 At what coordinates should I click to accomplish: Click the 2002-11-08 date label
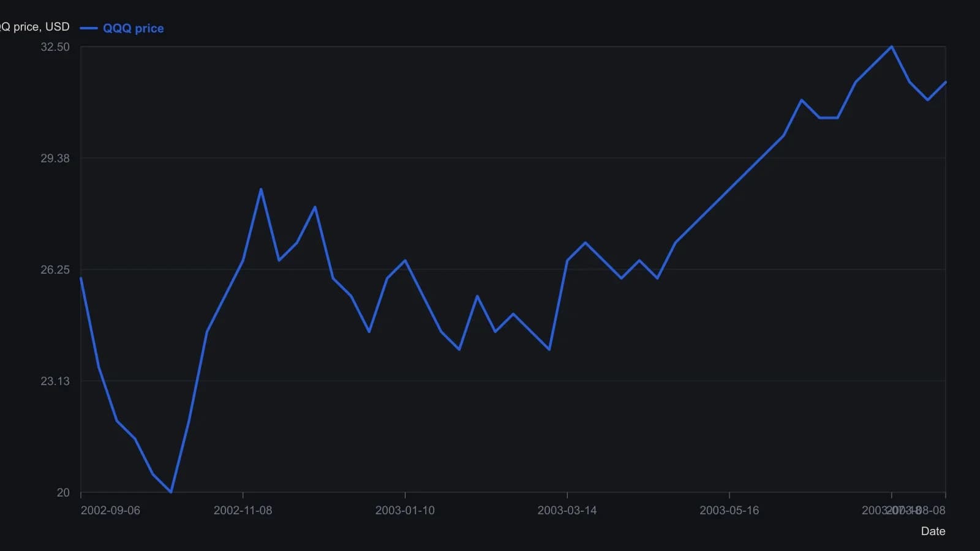tap(243, 511)
